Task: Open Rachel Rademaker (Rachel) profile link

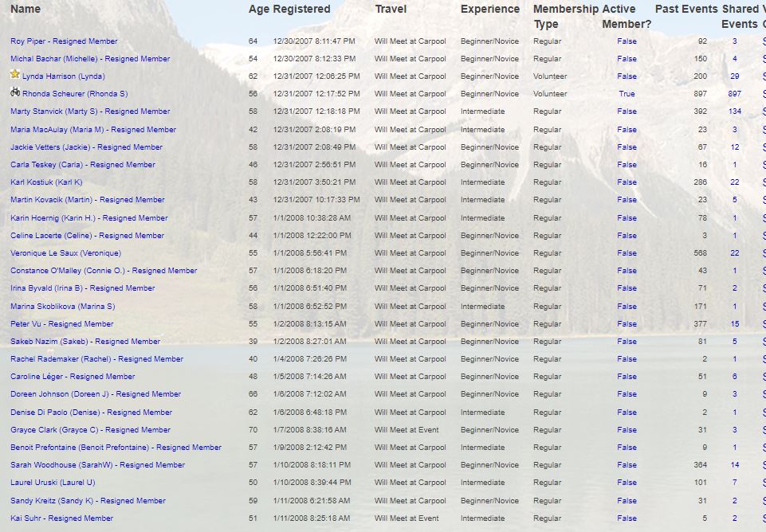Action: pyautogui.click(x=96, y=359)
